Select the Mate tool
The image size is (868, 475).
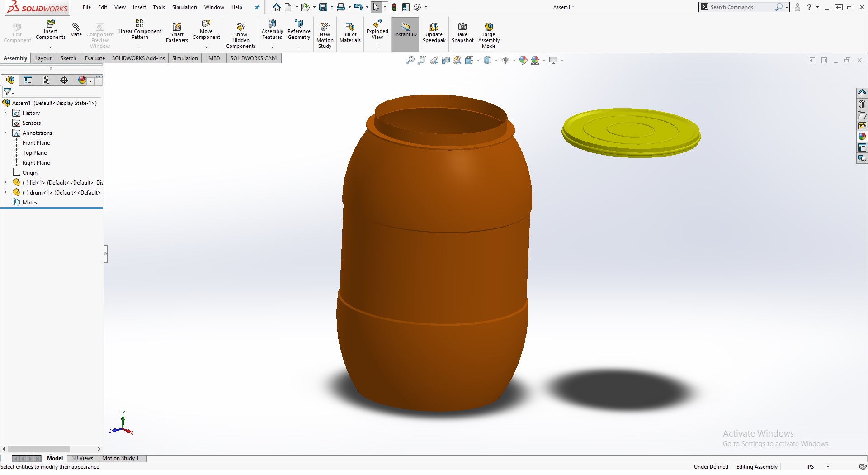76,28
